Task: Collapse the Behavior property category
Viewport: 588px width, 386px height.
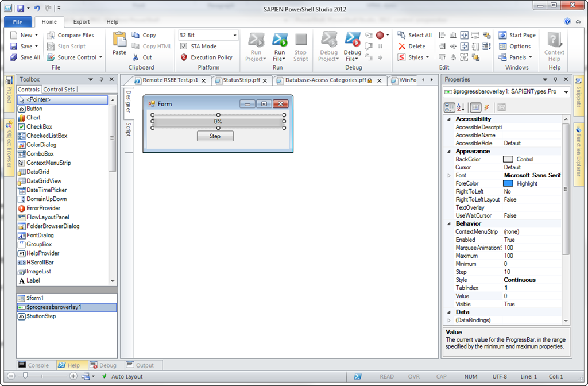Action: tap(449, 224)
